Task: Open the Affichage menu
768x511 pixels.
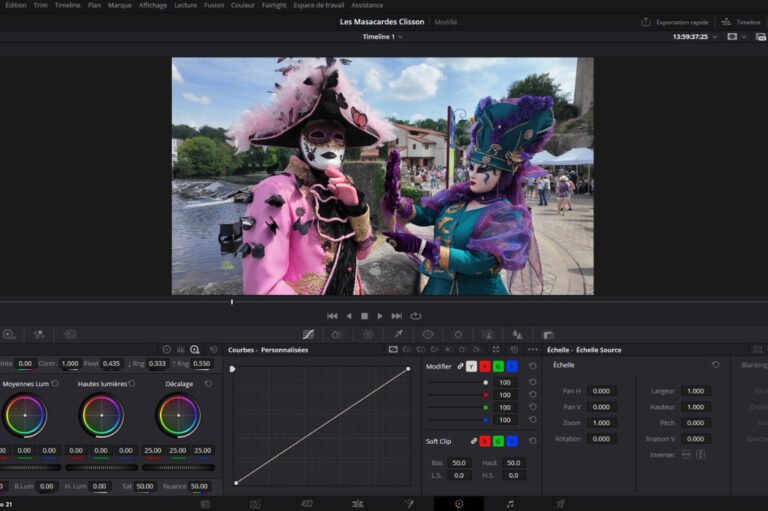Action: (x=153, y=5)
